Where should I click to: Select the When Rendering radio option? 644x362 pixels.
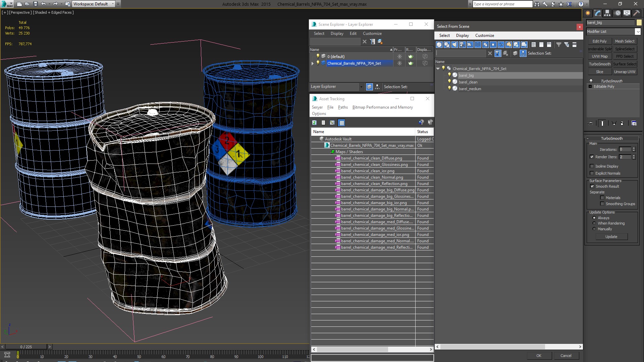[x=594, y=223]
